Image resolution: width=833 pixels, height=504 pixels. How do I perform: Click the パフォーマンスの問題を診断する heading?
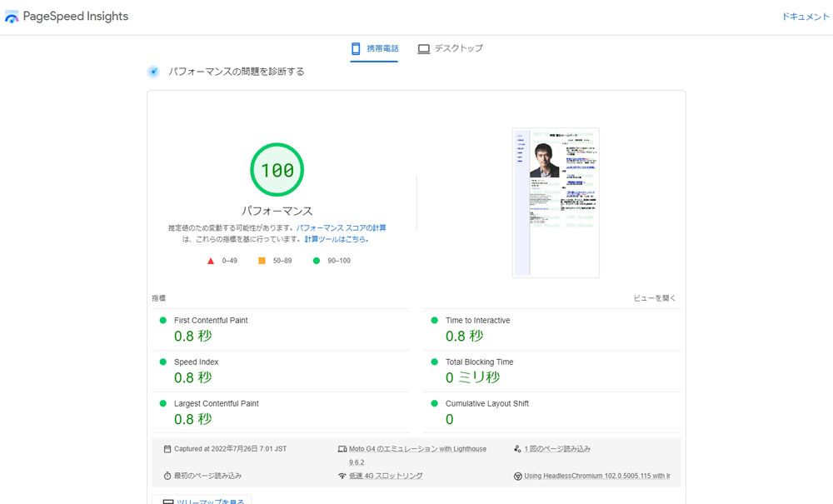pyautogui.click(x=237, y=72)
